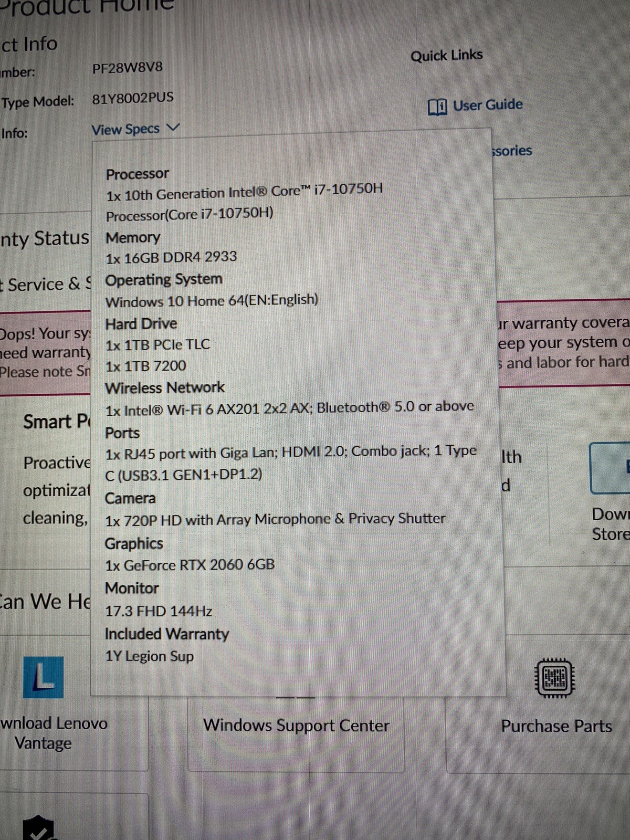Select 17.3 FHD 144Hz text
630x840 pixels.
159,611
